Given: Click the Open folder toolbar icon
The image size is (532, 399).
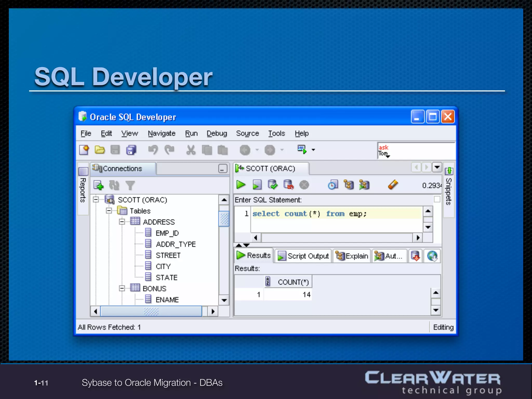Looking at the screenshot, I should [100, 150].
